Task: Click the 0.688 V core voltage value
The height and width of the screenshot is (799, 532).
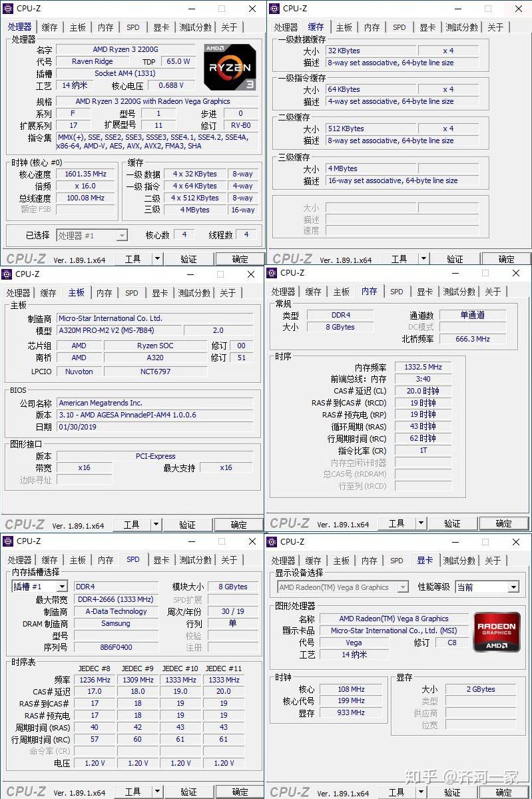Action: pos(172,85)
